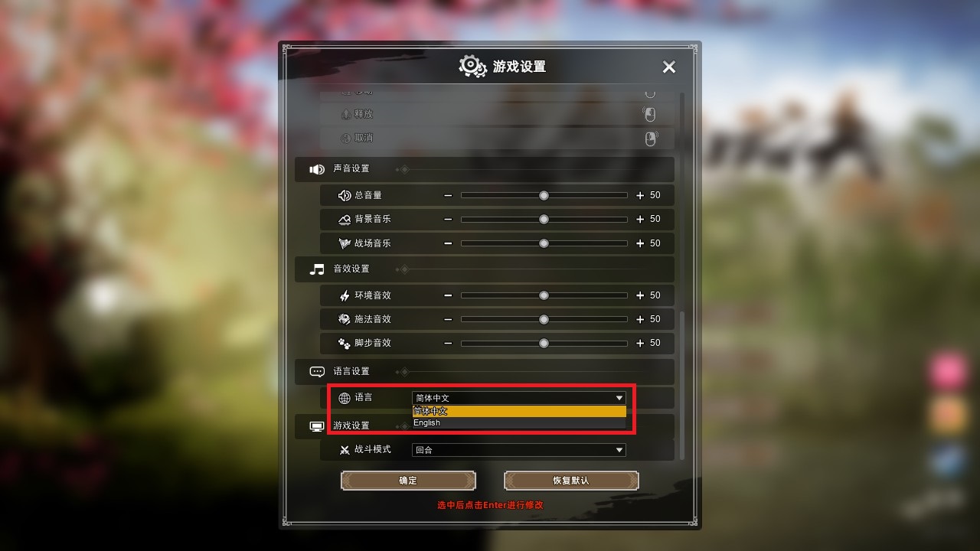Click the background music (背景音乐) icon

point(345,219)
